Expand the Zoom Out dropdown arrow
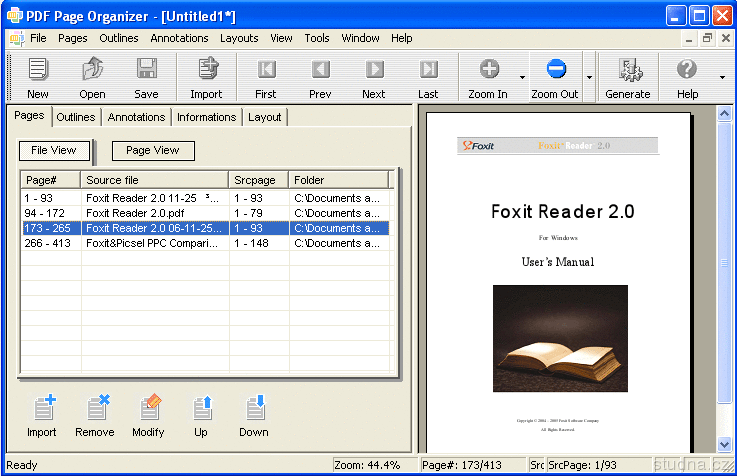Screen dimensions: 737x476 click(589, 77)
